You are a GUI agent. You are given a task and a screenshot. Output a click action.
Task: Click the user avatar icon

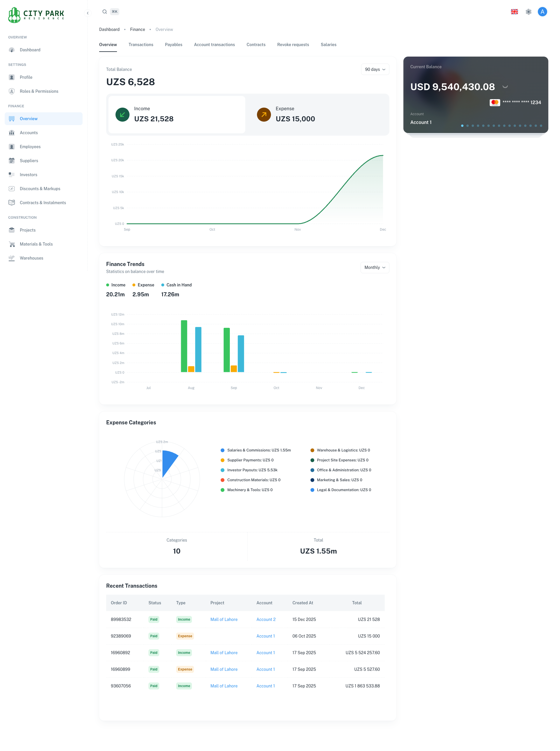pyautogui.click(x=542, y=12)
